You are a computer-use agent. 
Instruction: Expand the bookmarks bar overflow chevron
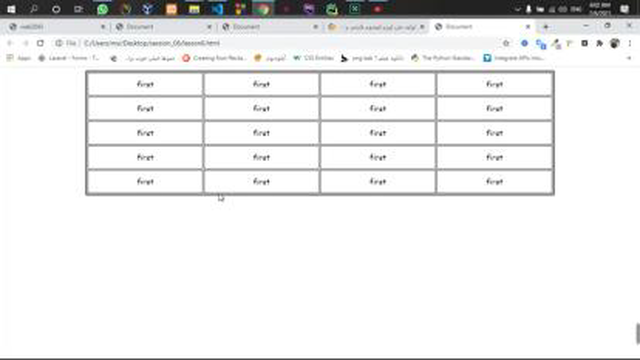[x=629, y=58]
